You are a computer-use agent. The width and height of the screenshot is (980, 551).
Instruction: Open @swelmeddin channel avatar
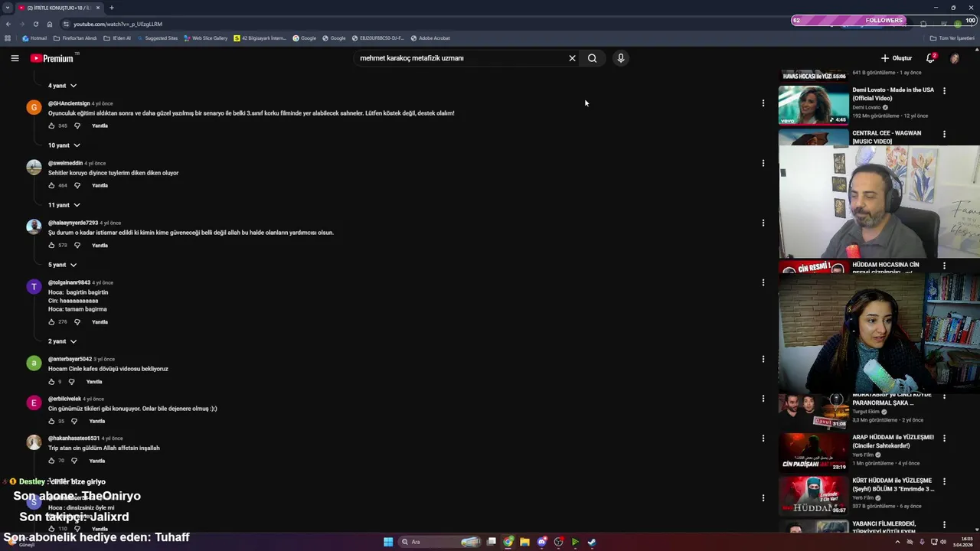click(x=34, y=167)
